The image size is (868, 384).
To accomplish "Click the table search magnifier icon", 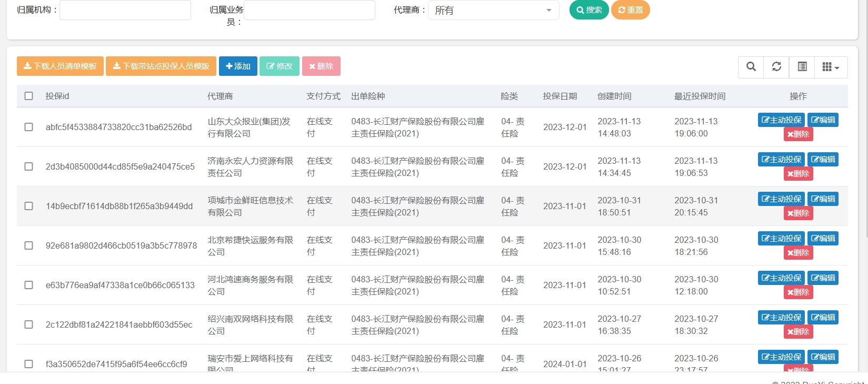I will 751,67.
